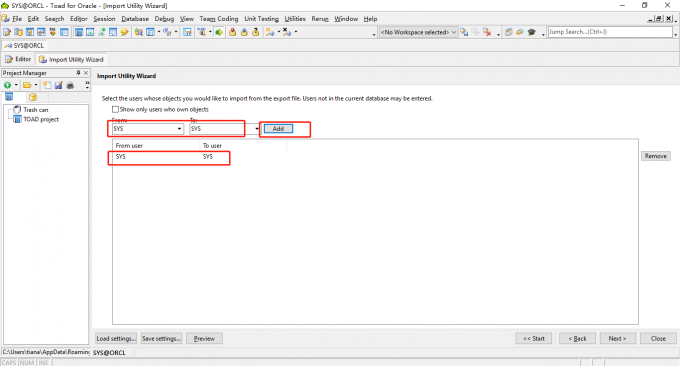Viewport: 680px width, 366px height.
Task: Switch to the database cylinder tab in Project Manager
Action: (33, 97)
